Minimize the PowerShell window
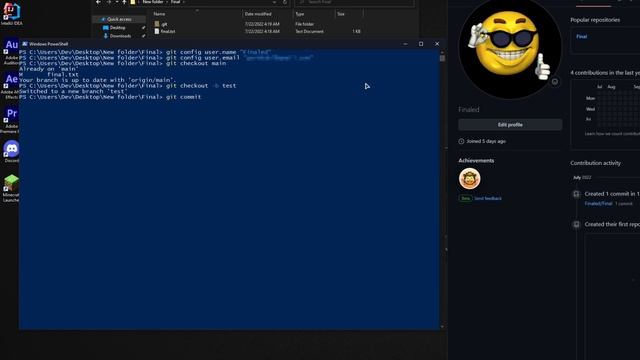 [405, 44]
